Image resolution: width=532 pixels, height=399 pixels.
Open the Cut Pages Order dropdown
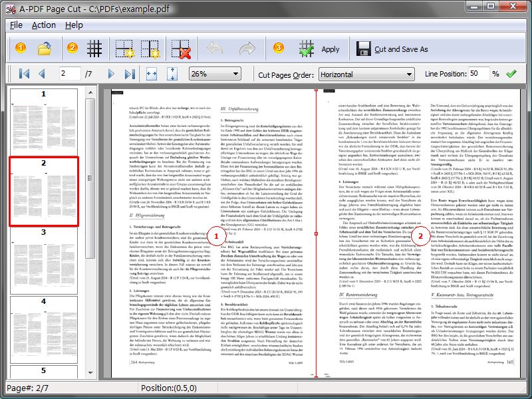[x=410, y=73]
